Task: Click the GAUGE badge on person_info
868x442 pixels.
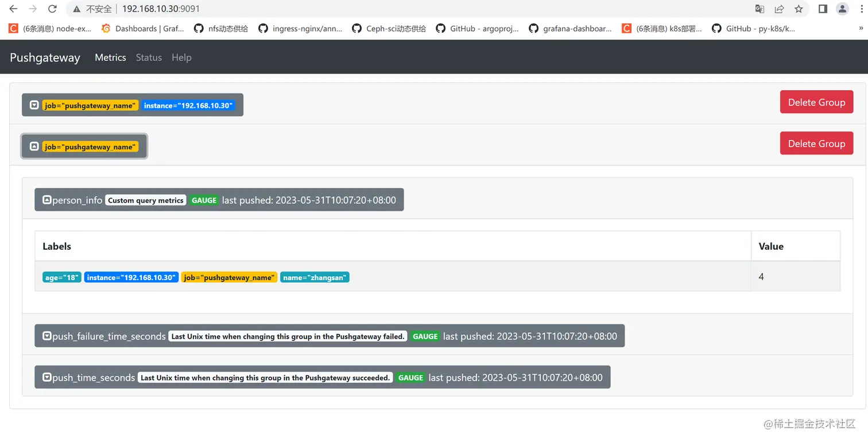Action: pos(204,200)
